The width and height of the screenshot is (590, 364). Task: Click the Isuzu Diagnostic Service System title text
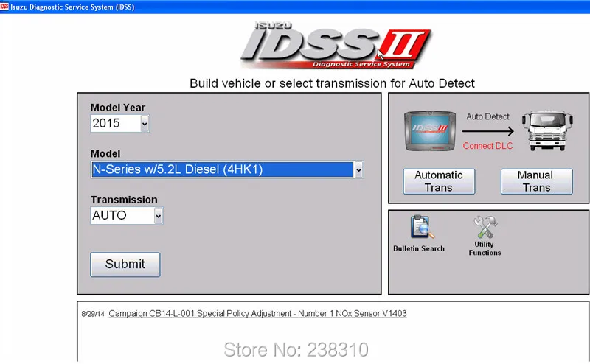point(72,7)
